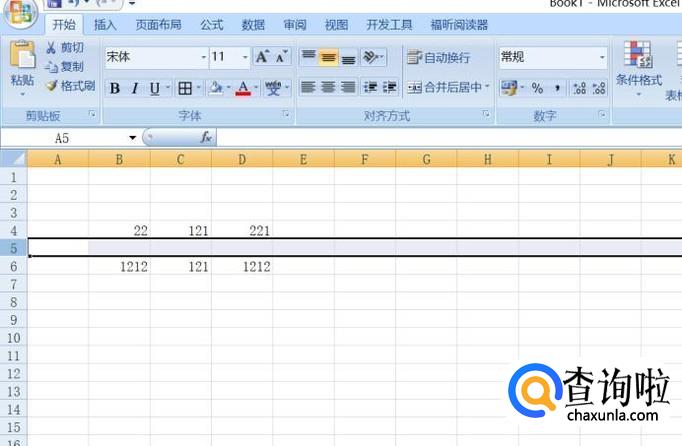The height and width of the screenshot is (446, 682).
Task: Open font name 宋体 dropdown
Action: 204,57
